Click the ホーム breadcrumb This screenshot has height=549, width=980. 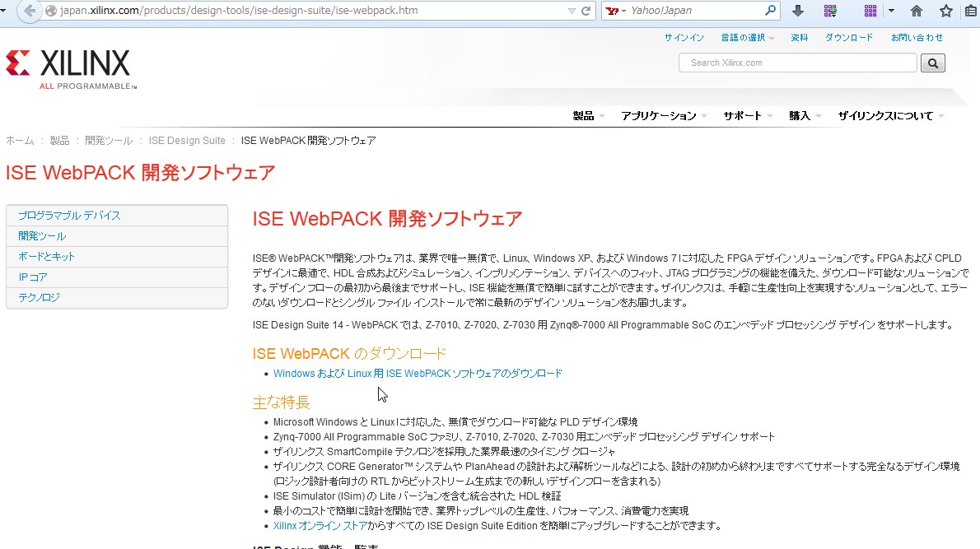click(20, 141)
